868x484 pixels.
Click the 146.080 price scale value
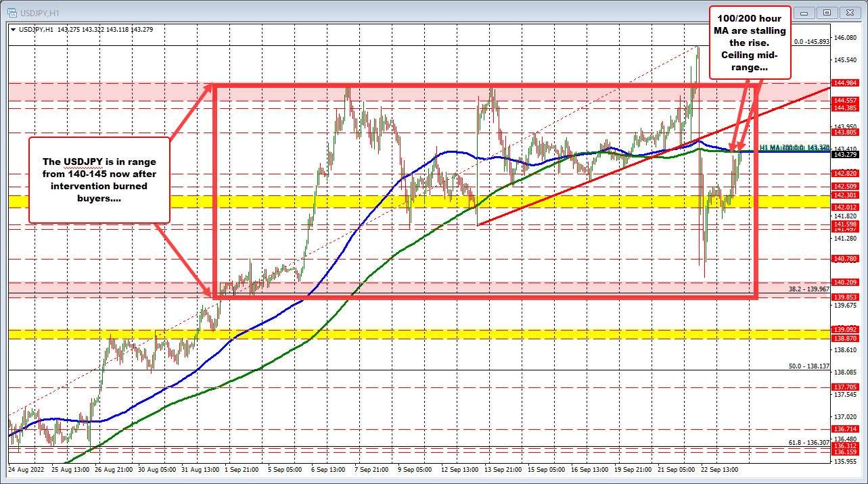click(845, 37)
